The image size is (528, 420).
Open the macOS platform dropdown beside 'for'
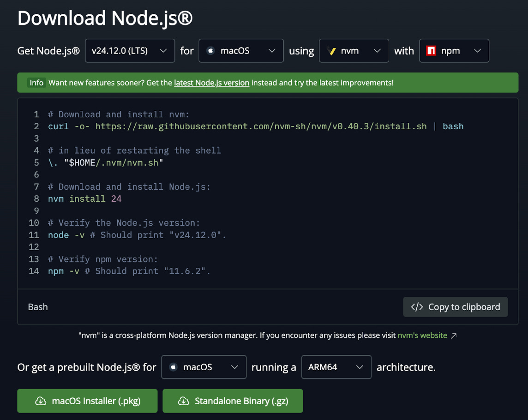(x=241, y=50)
